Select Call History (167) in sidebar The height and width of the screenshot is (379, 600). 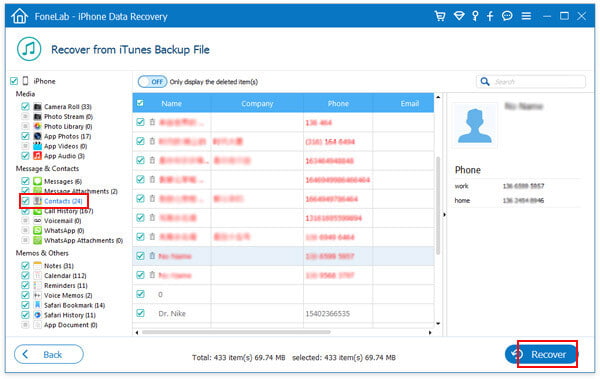[x=68, y=211]
